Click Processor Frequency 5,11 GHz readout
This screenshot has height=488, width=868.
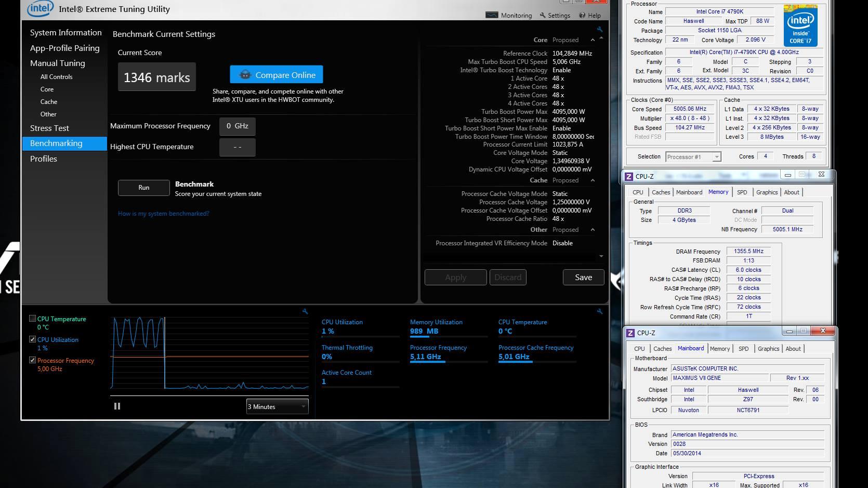[x=425, y=357]
